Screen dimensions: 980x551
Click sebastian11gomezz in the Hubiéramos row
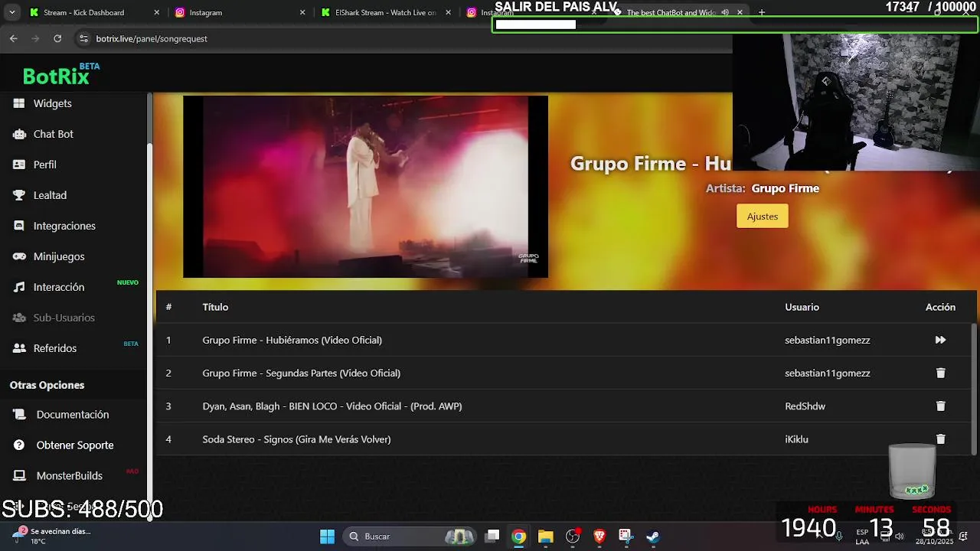[x=827, y=340]
